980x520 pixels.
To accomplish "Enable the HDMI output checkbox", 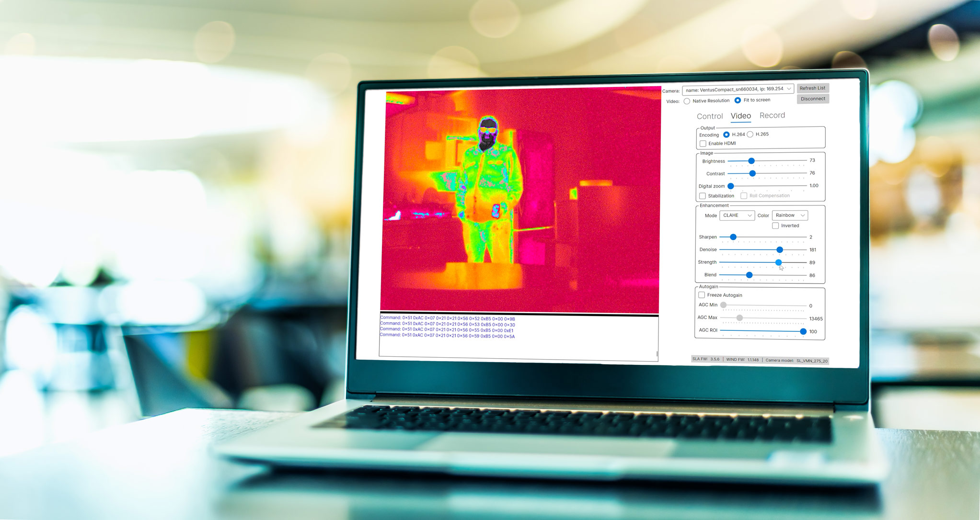I will (703, 144).
